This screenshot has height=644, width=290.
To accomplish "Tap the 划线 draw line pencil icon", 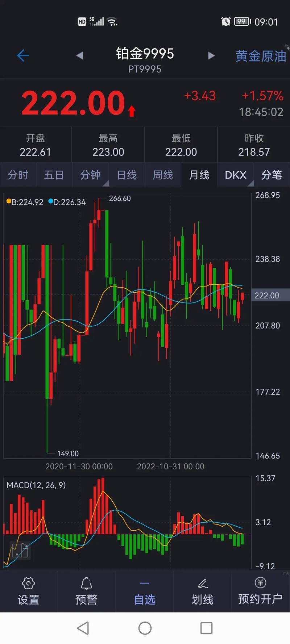I will 203,583.
